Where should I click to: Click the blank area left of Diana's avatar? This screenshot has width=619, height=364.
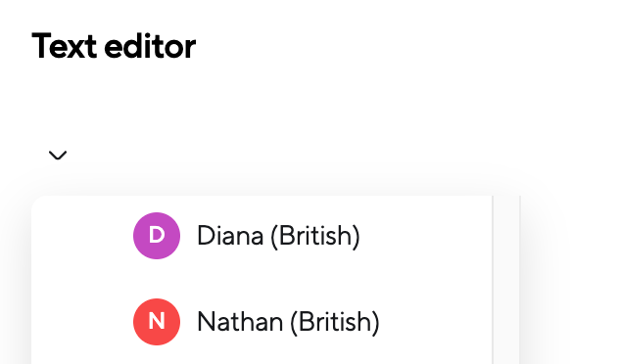[82, 236]
